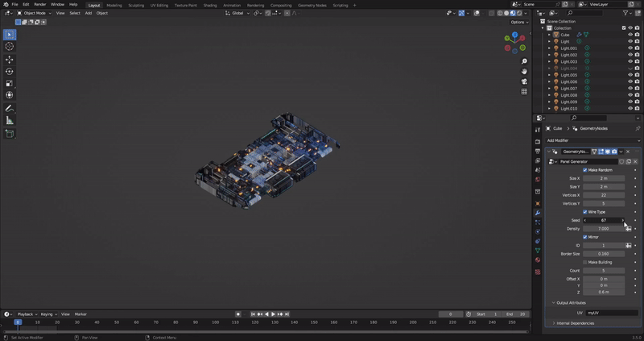Viewport: 644px width, 341px height.
Task: Open the Object Data green triangle tab
Action: tap(538, 251)
